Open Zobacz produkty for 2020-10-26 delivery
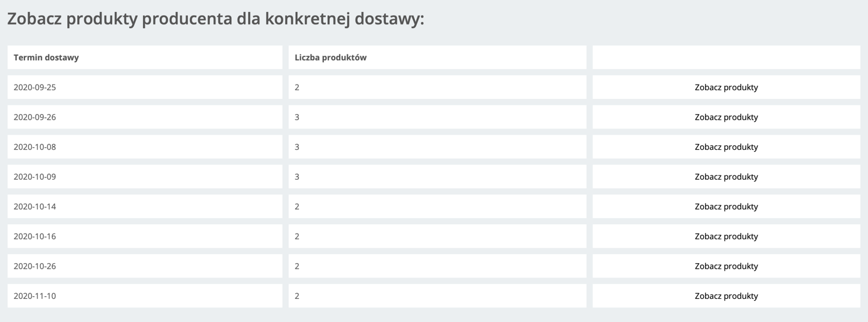 pyautogui.click(x=726, y=266)
